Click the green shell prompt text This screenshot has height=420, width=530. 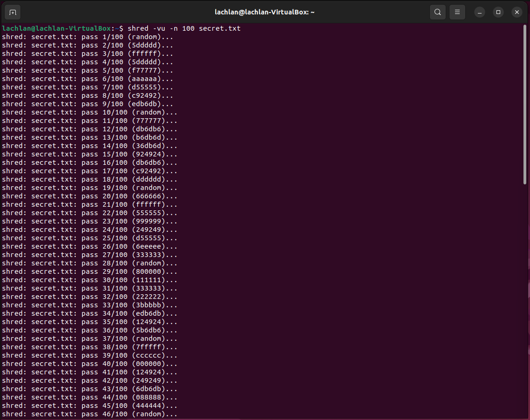coord(56,28)
